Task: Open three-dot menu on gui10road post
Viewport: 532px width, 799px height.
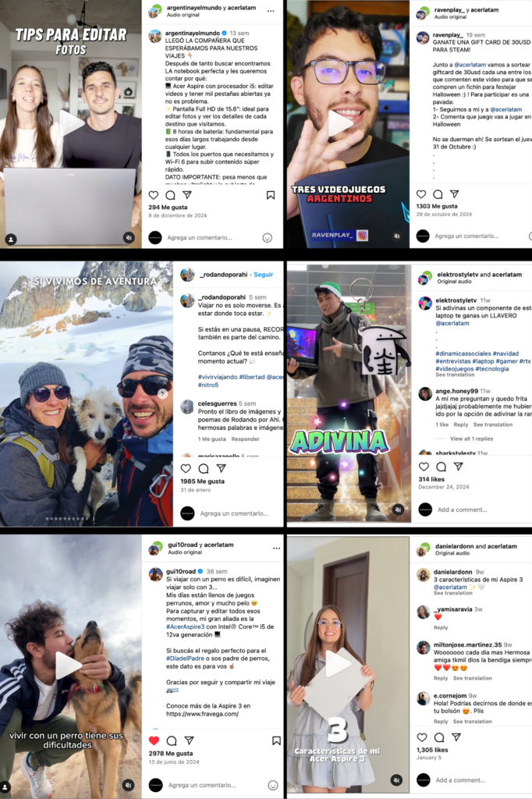Action: 276,549
